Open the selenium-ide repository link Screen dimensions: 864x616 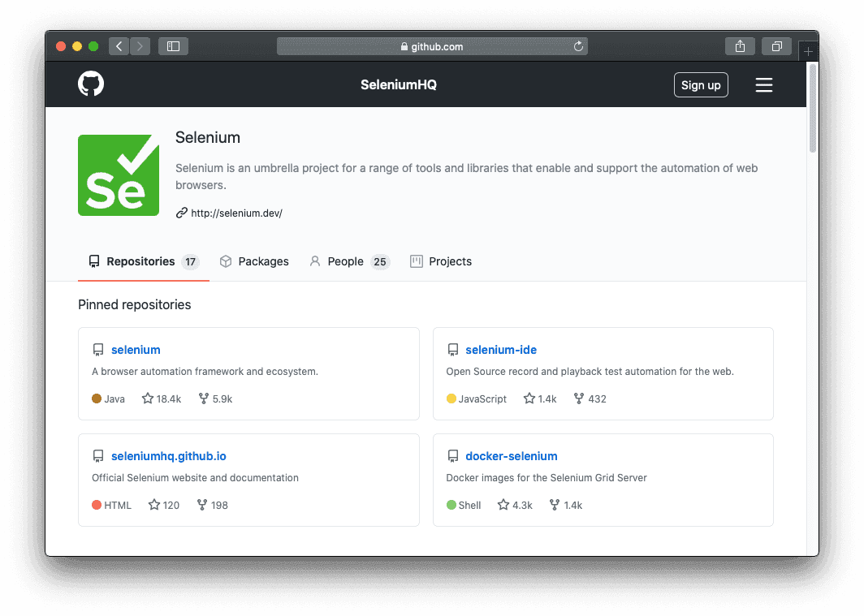[x=501, y=350]
